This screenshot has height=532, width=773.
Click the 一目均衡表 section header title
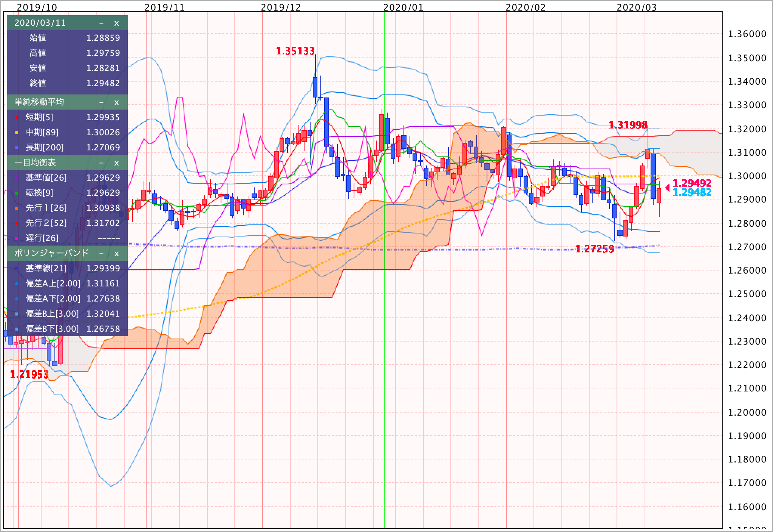point(35,163)
